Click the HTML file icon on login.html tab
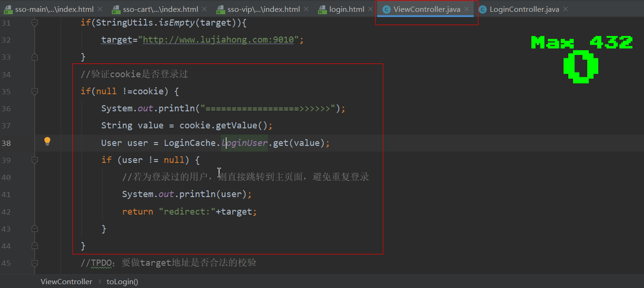This screenshot has width=644, height=288. pos(323,9)
